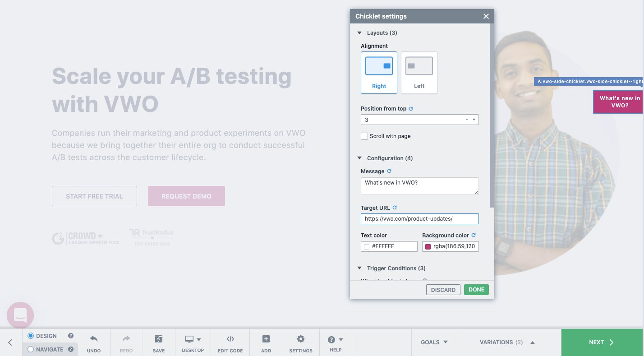Click the Request Demo button
Viewport: 644px width, 356px height.
186,196
